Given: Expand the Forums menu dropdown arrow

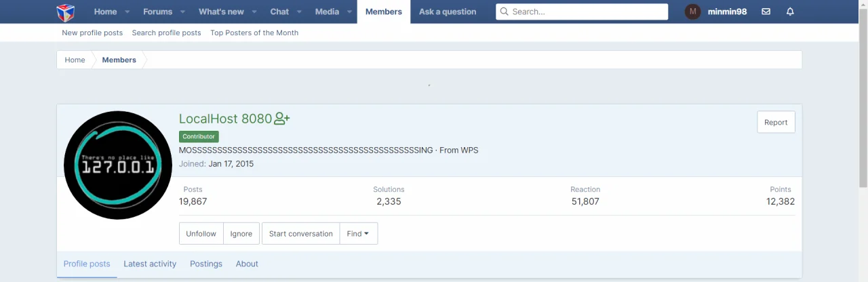Looking at the screenshot, I should pyautogui.click(x=182, y=12).
